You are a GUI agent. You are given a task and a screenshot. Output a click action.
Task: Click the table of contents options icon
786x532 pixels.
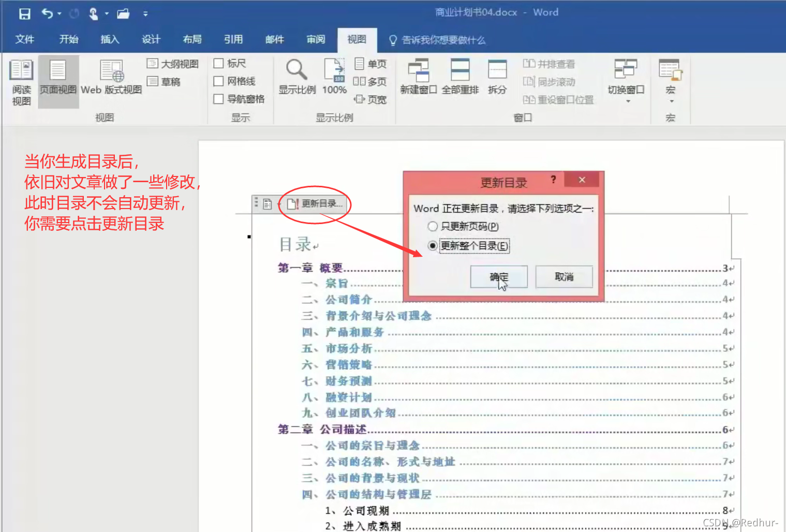click(268, 204)
